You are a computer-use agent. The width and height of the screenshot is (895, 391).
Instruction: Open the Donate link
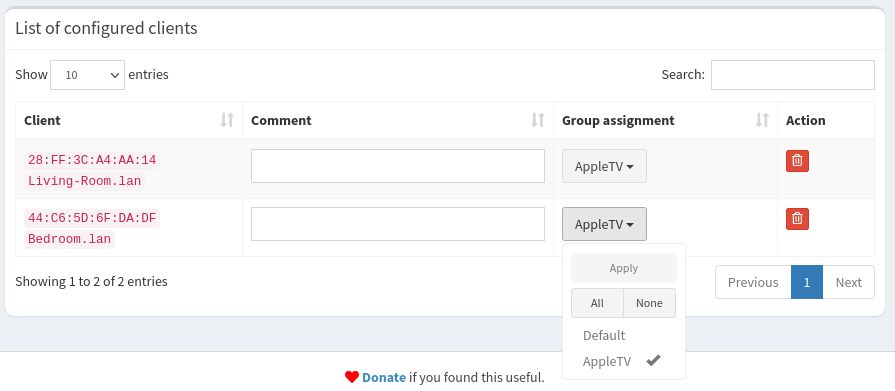pos(384,377)
